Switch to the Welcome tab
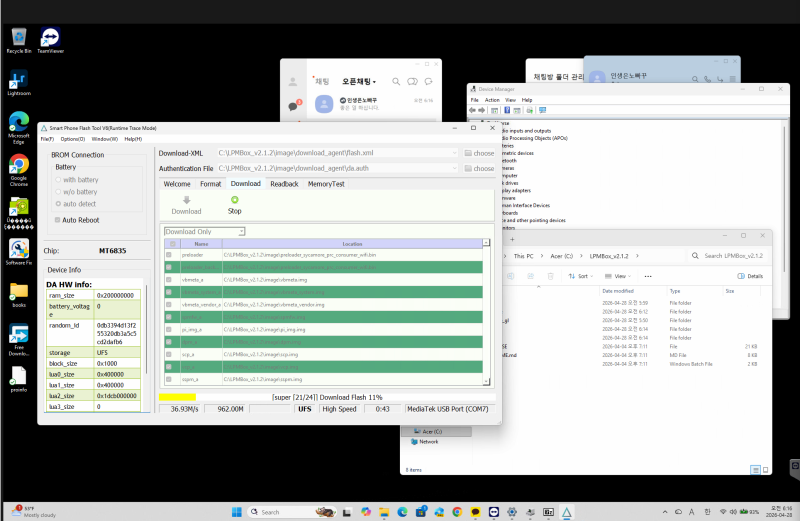The height and width of the screenshot is (521, 800). click(177, 184)
